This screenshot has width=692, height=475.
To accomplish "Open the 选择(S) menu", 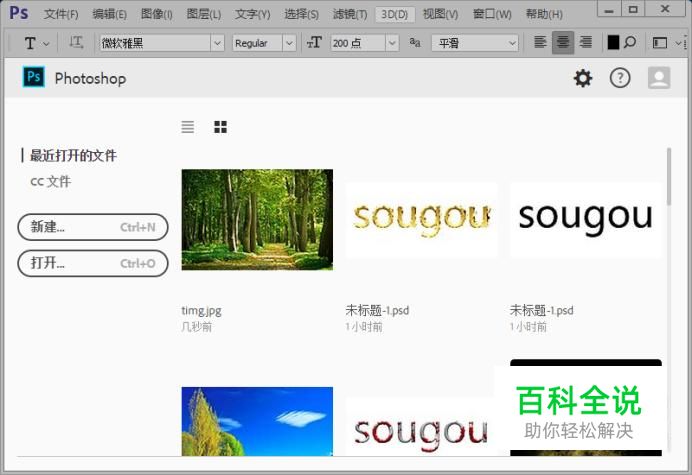I will coord(301,14).
